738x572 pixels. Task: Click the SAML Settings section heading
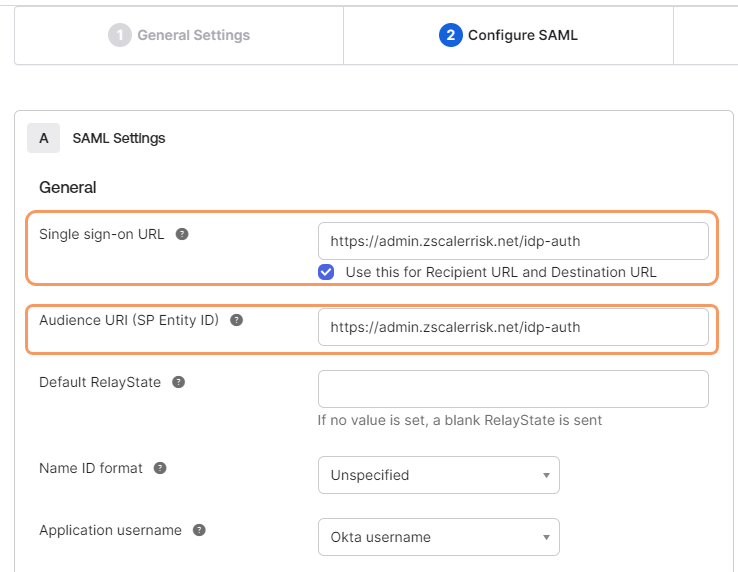point(119,138)
